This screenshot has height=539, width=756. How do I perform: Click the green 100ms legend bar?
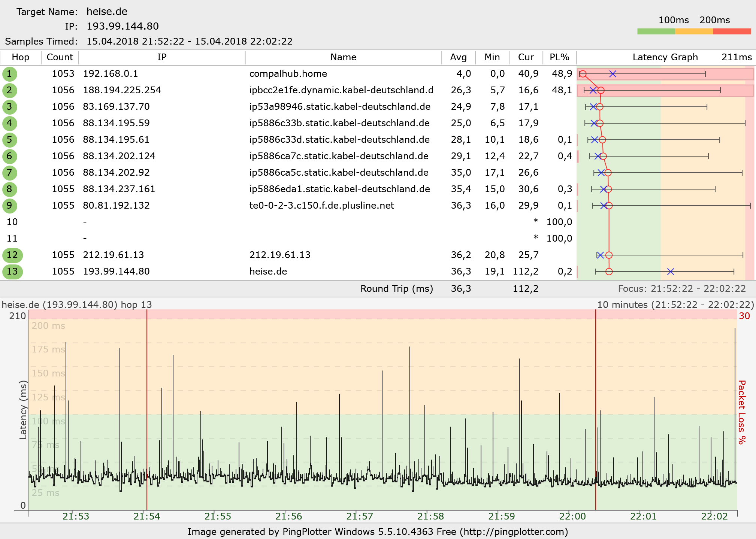point(656,31)
